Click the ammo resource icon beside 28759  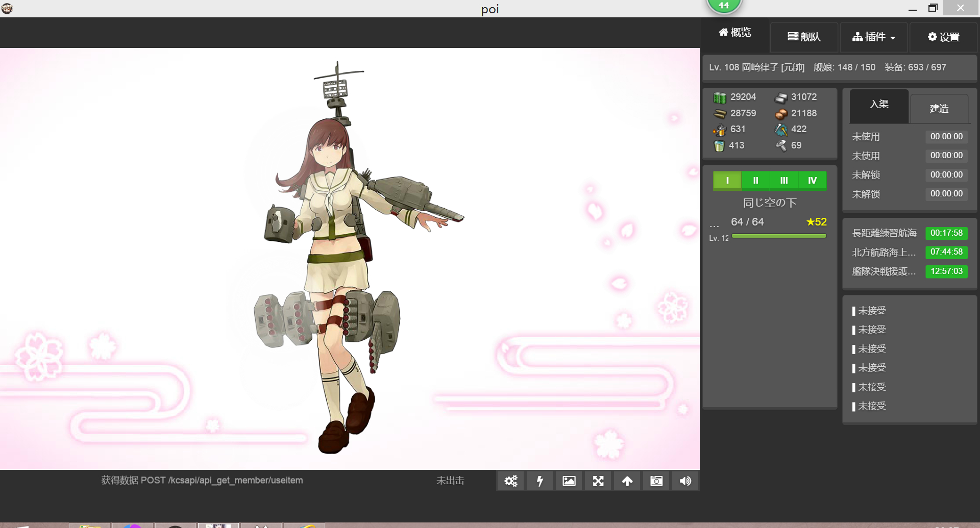pos(720,114)
